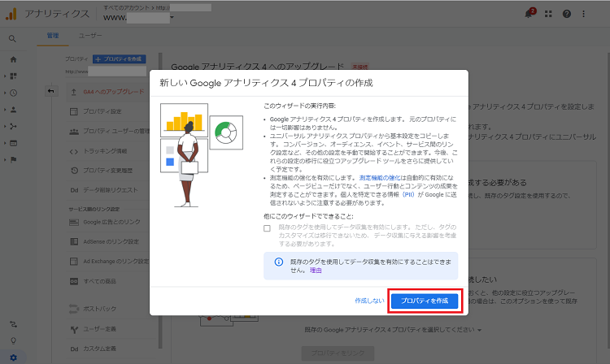Open the Google apps grid icon
Screen dimensions: 610x364
(548, 14)
